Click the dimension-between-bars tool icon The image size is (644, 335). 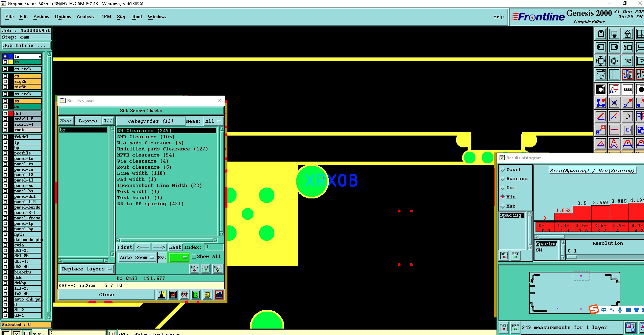628,130
